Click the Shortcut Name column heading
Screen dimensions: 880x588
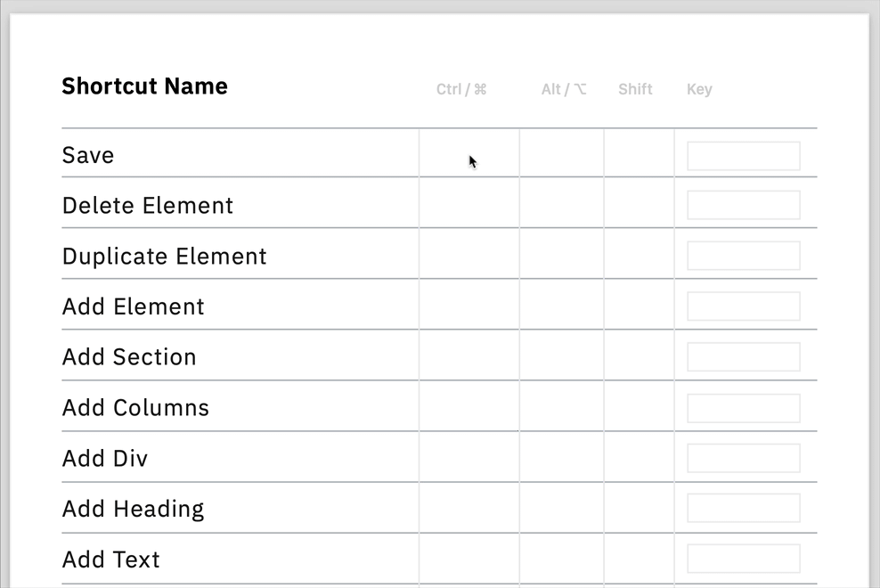tap(145, 86)
